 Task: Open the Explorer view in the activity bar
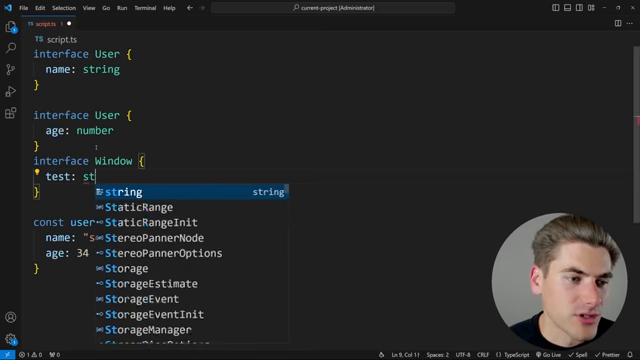[11, 27]
